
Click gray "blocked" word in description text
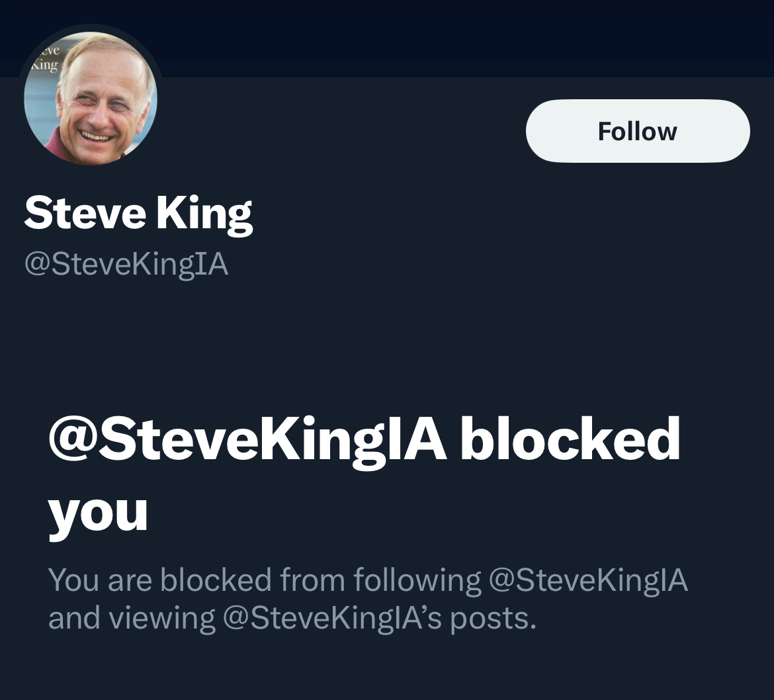tap(216, 580)
